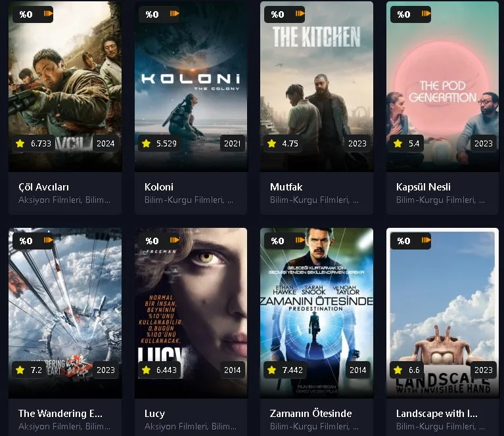The image size is (504, 436).
Task: Open the Zamanın Ötesinde poster thumbnail
Action: (x=317, y=313)
